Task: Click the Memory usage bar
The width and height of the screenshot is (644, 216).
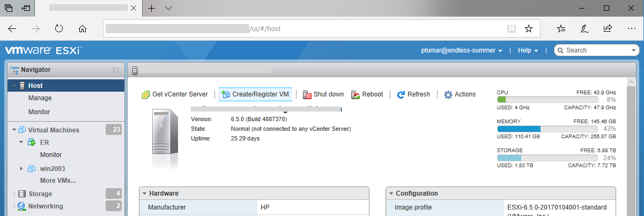Action: click(x=547, y=129)
